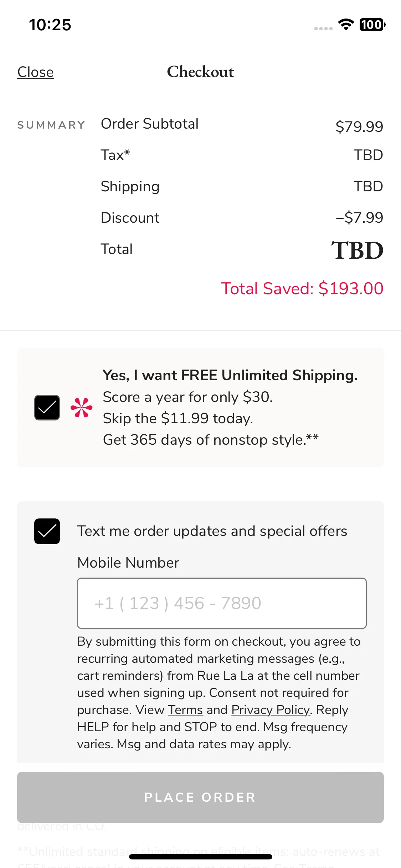Tap the battery indicator icon

tap(372, 25)
